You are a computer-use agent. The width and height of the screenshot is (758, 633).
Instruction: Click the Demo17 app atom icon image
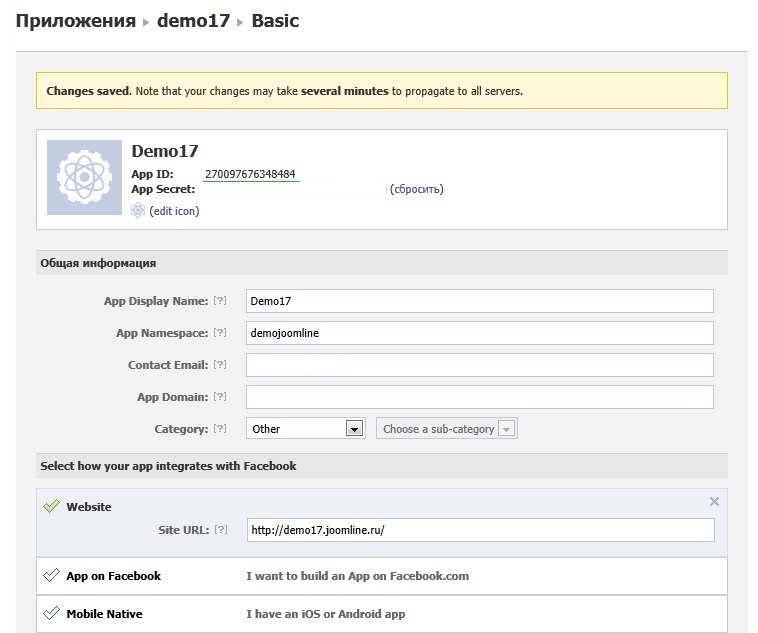click(x=84, y=177)
